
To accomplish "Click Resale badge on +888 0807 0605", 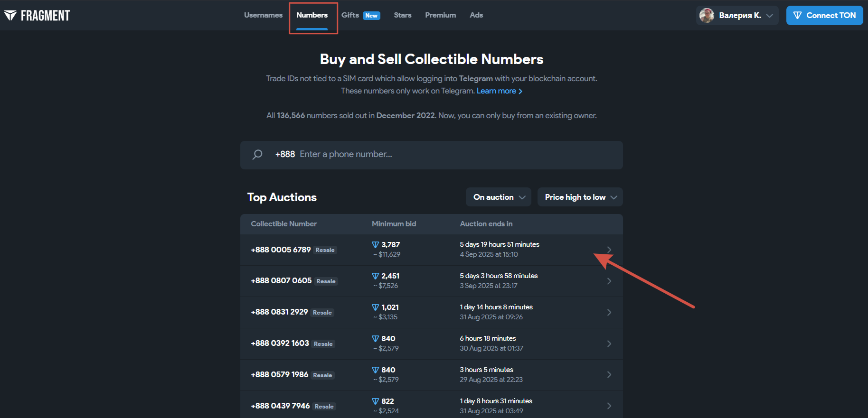I will pos(326,281).
